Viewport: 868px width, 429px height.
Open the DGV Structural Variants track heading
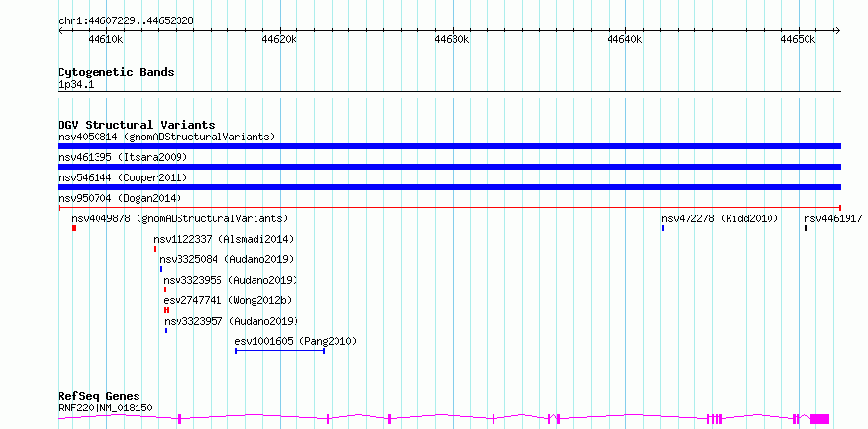[137, 125]
